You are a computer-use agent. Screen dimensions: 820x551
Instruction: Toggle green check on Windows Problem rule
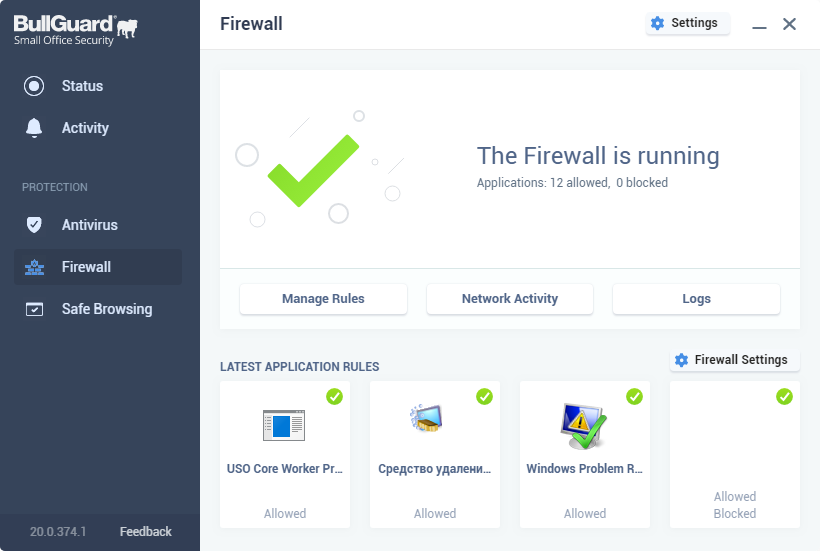click(635, 397)
